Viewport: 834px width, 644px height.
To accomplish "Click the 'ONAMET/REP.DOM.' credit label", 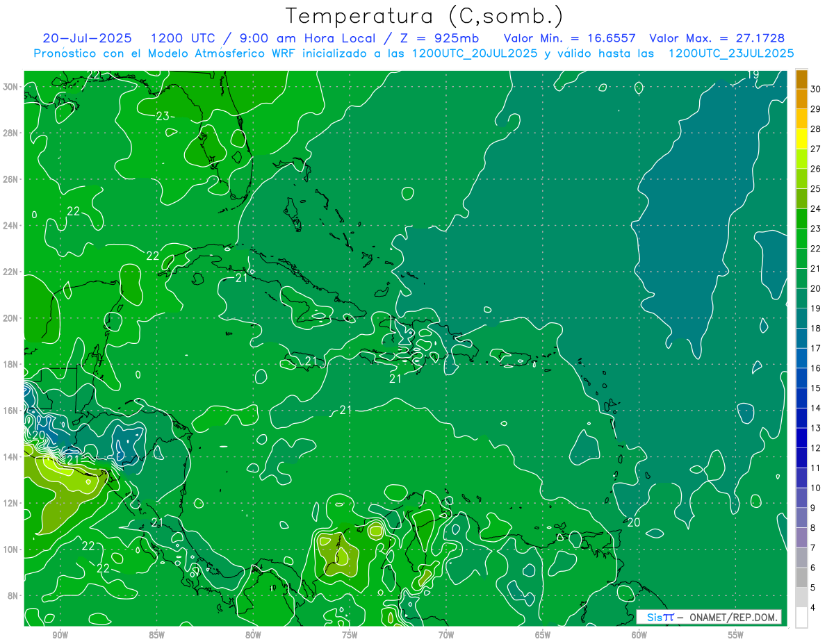I will pos(733,617).
